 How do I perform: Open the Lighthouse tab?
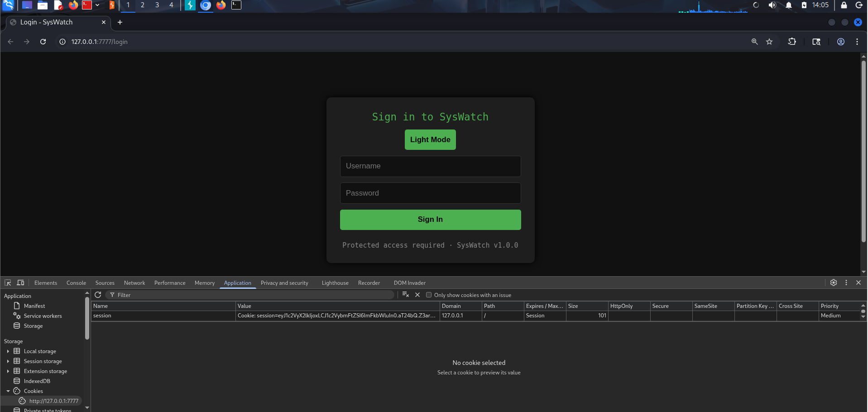335,283
